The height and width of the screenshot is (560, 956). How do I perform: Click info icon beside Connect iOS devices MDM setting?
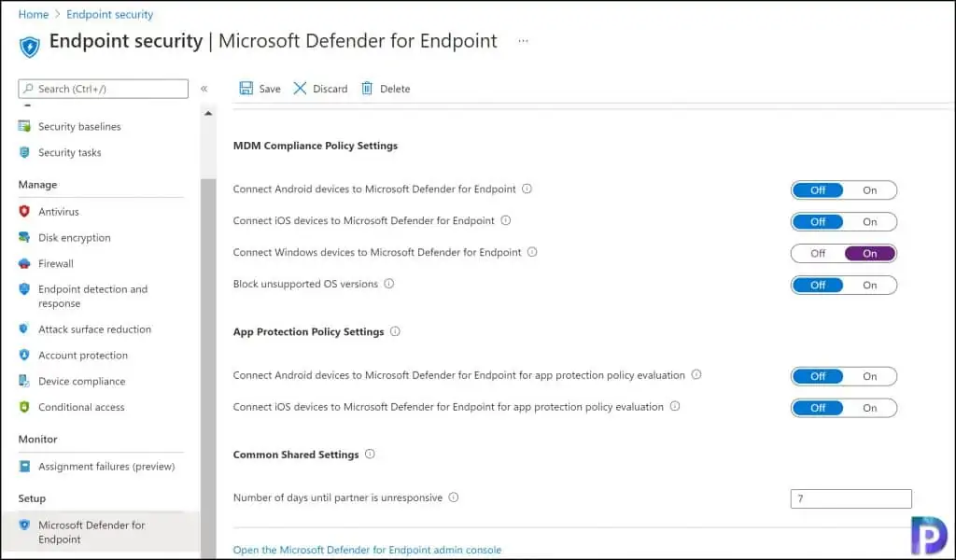tap(505, 220)
